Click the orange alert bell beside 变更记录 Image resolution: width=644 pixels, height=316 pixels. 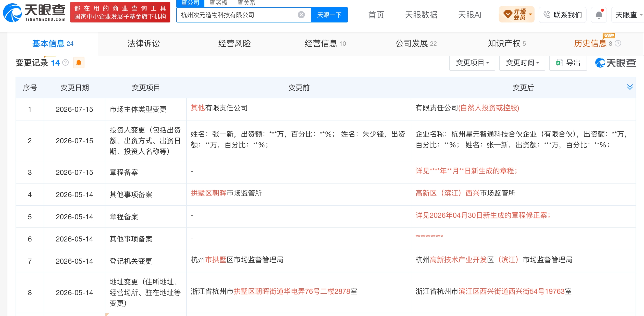click(x=79, y=63)
